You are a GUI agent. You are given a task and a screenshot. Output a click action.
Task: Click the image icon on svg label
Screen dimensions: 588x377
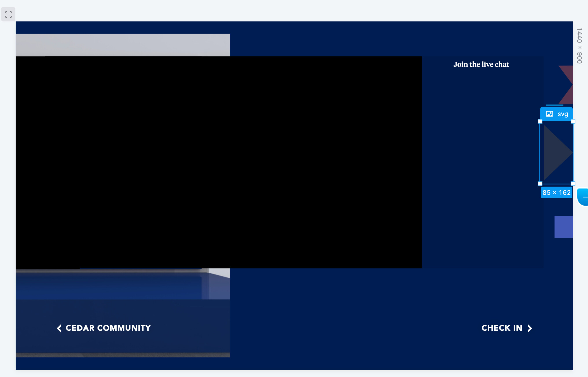(x=549, y=114)
